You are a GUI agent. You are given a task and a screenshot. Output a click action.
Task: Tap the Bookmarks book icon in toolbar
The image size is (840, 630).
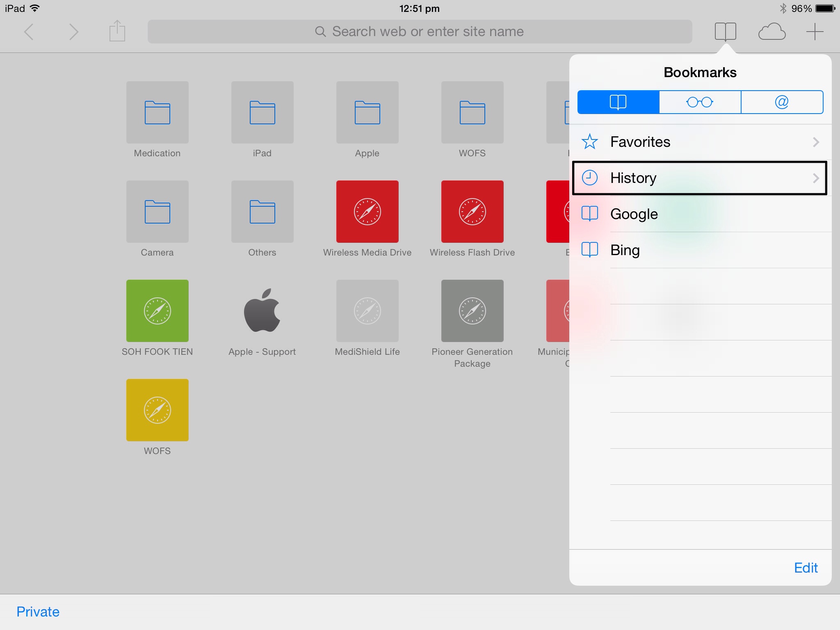coord(725,32)
